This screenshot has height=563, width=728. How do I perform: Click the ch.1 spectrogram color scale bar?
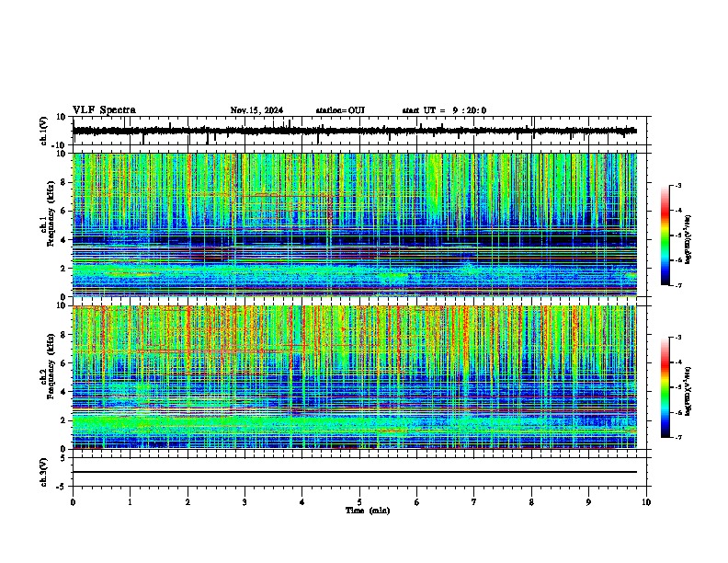[665, 235]
